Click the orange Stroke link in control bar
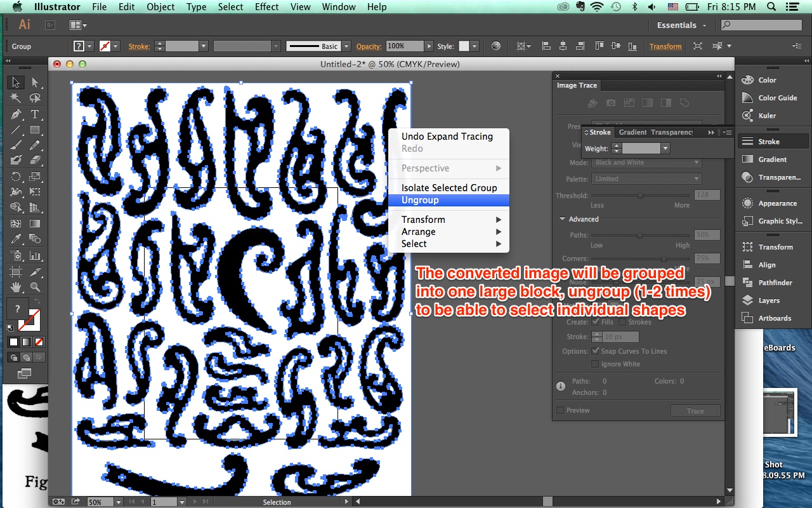Viewport: 812px width, 508px height. 139,46
